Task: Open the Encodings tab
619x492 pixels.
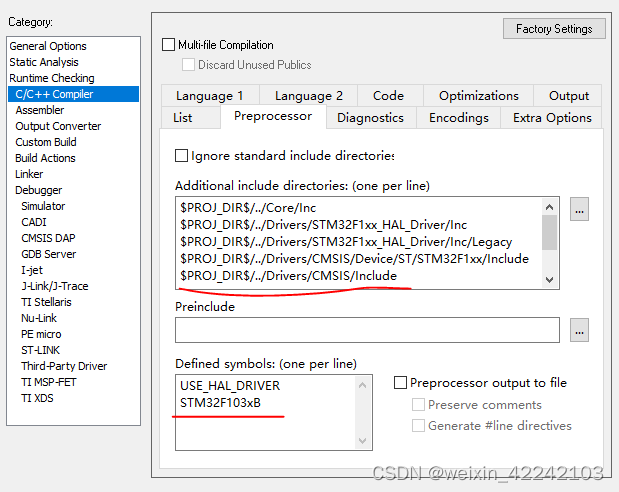Action: pos(459,118)
